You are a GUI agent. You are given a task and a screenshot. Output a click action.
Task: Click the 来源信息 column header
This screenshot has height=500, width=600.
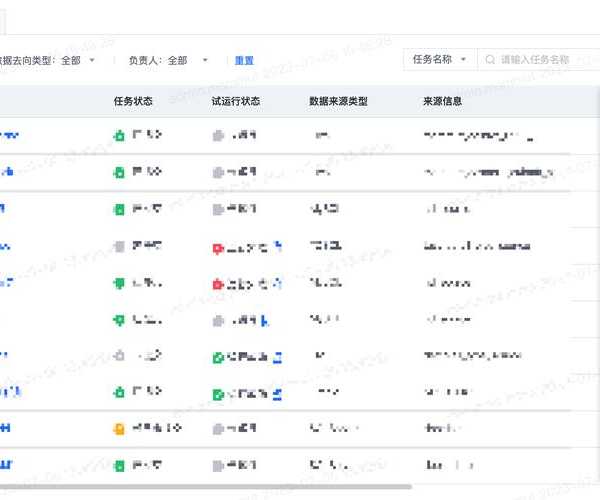[x=442, y=101]
